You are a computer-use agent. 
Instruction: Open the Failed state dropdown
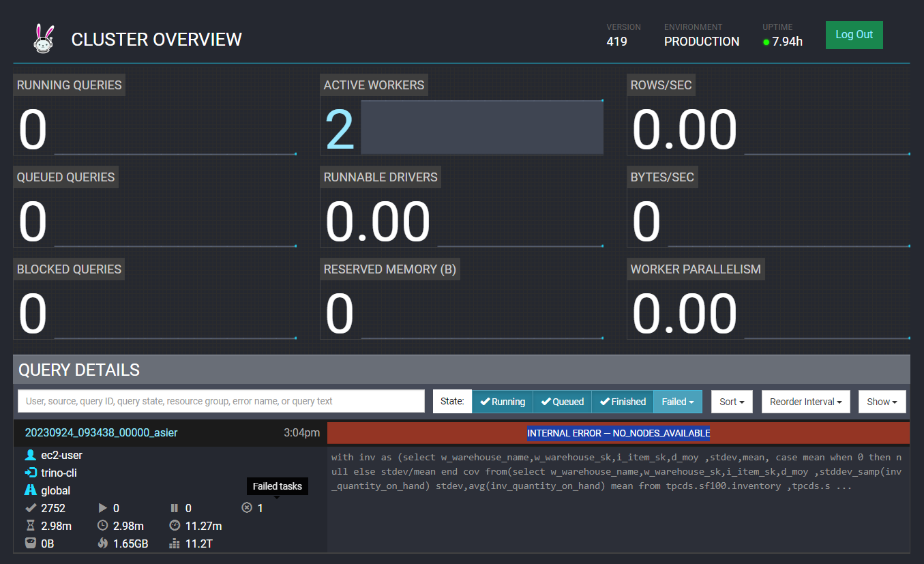[x=678, y=402]
